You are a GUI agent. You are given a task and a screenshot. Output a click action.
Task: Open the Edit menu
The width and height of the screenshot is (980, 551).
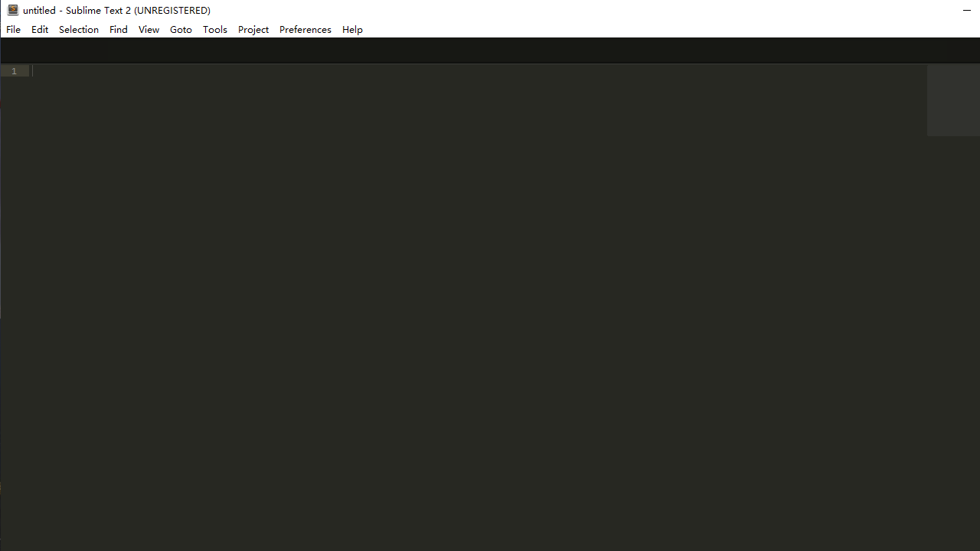40,29
